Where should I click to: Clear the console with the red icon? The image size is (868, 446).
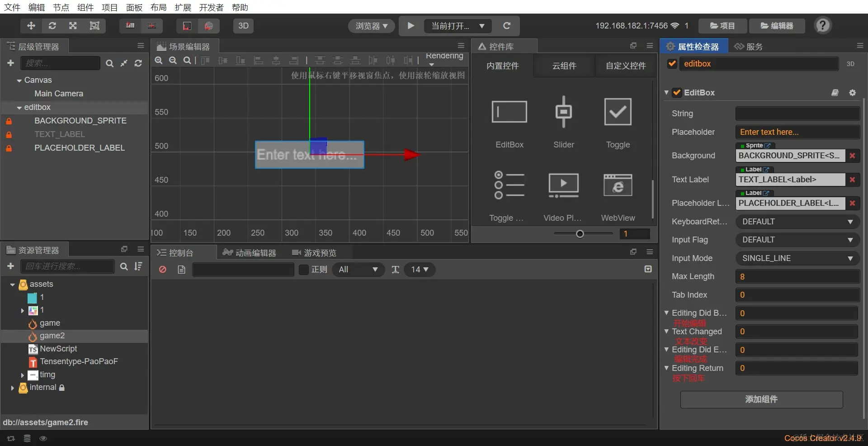point(163,270)
